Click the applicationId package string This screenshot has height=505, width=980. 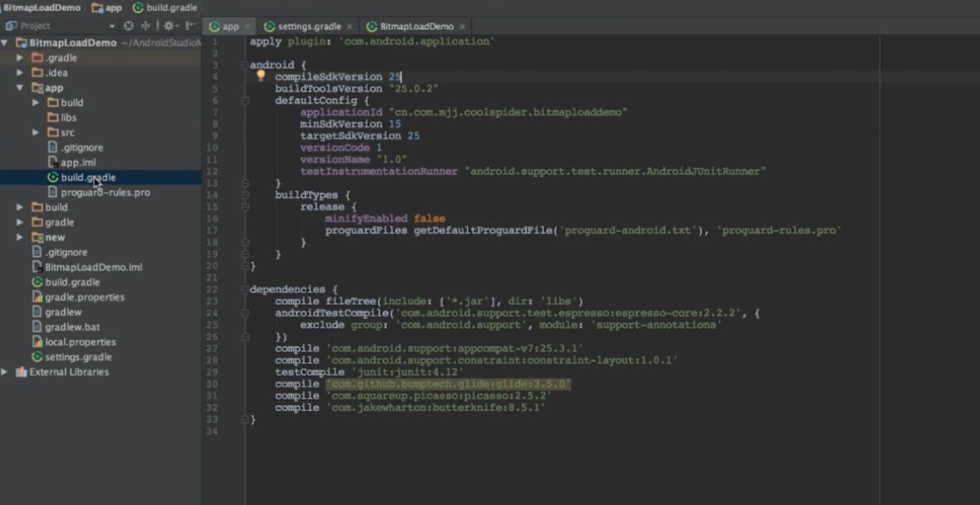click(508, 112)
